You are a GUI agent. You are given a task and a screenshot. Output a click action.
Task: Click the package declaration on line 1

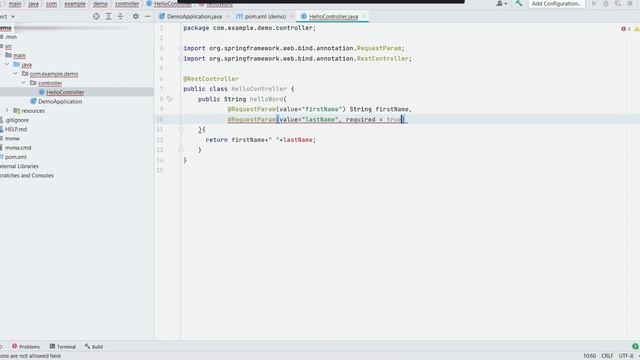(x=249, y=28)
